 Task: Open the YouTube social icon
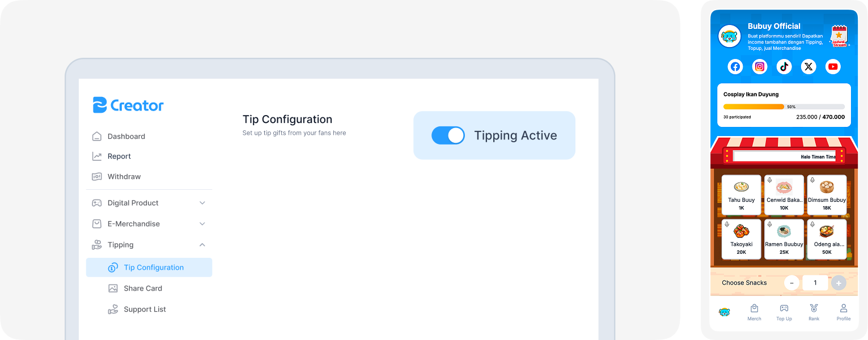[x=833, y=67]
